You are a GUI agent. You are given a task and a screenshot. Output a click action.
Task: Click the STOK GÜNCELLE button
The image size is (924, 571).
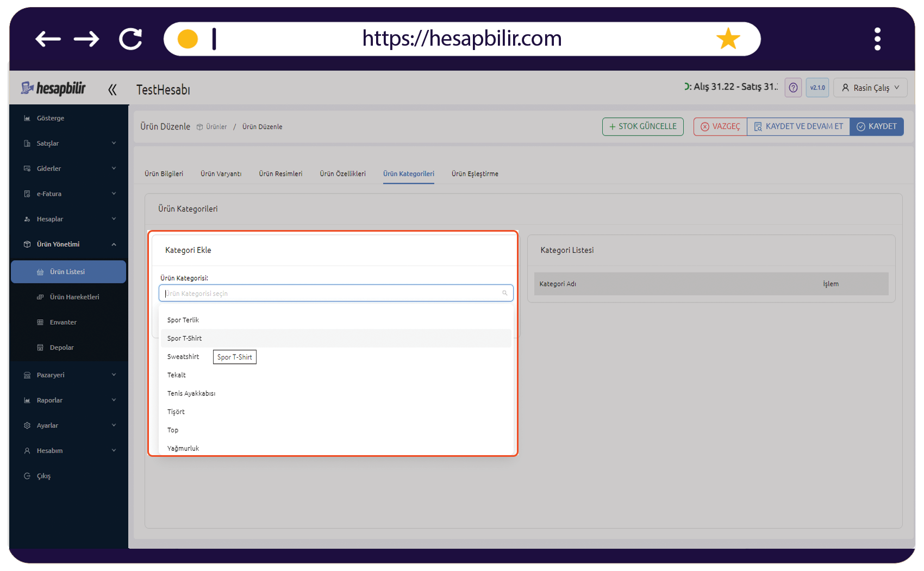[643, 127]
